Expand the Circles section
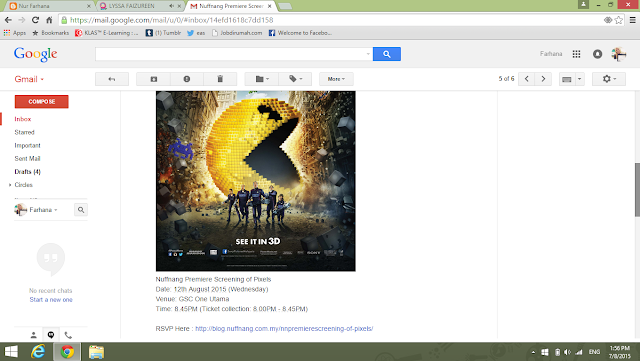This screenshot has width=640, height=361. tap(10, 185)
